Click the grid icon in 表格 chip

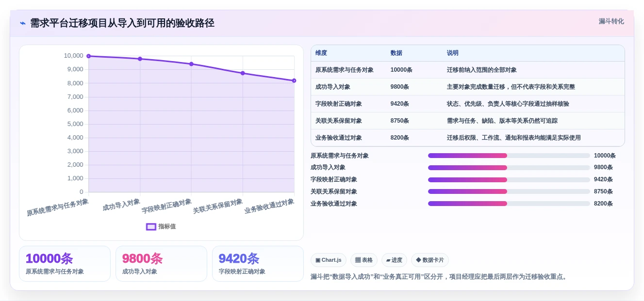[x=358, y=260]
